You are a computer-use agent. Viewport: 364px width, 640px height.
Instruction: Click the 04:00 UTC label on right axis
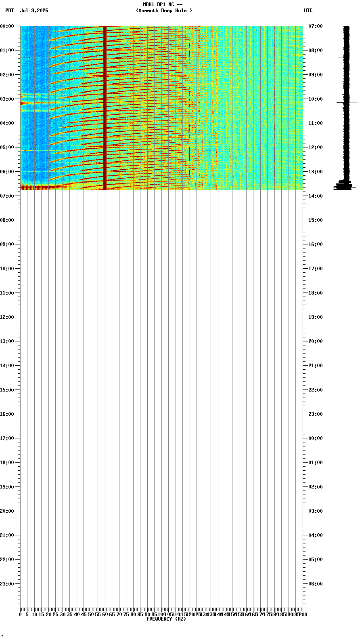[315, 535]
